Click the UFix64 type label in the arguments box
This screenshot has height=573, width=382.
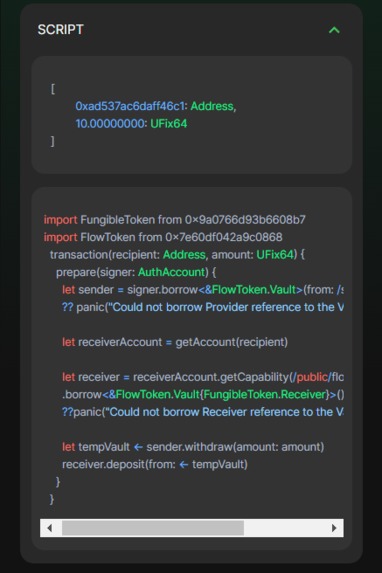tap(169, 124)
